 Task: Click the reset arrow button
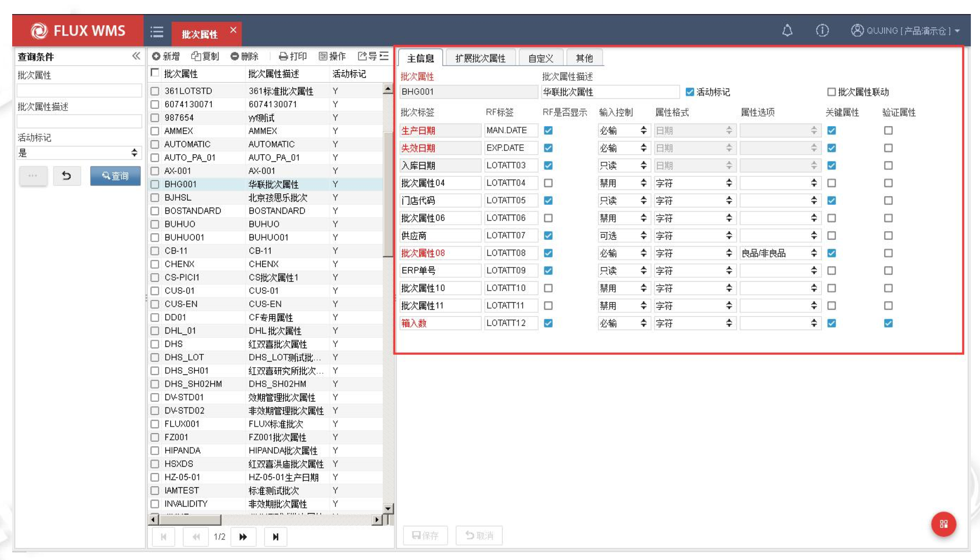[67, 176]
